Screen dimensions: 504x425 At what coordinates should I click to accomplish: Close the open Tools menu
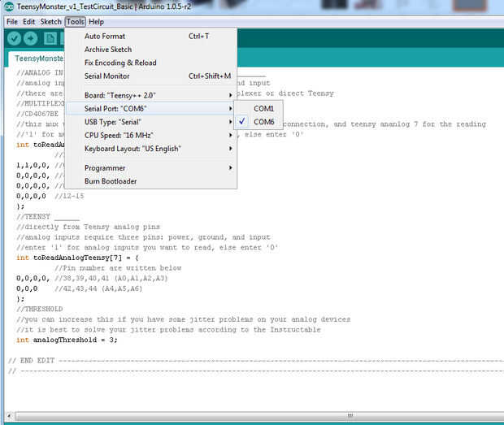(x=76, y=22)
